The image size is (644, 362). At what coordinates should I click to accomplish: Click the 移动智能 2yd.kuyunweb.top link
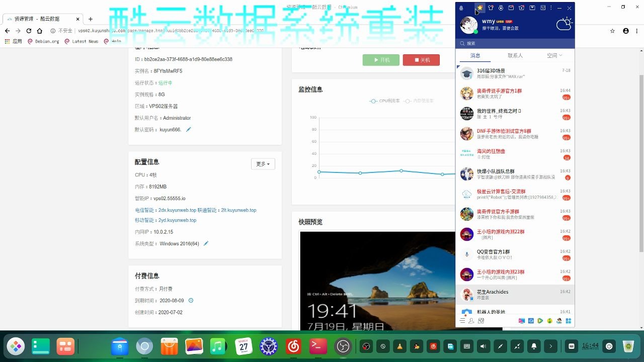coord(166,220)
